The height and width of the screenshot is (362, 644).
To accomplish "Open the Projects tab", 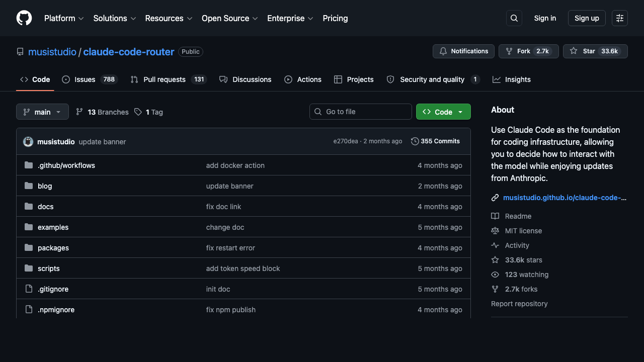I will (x=354, y=79).
